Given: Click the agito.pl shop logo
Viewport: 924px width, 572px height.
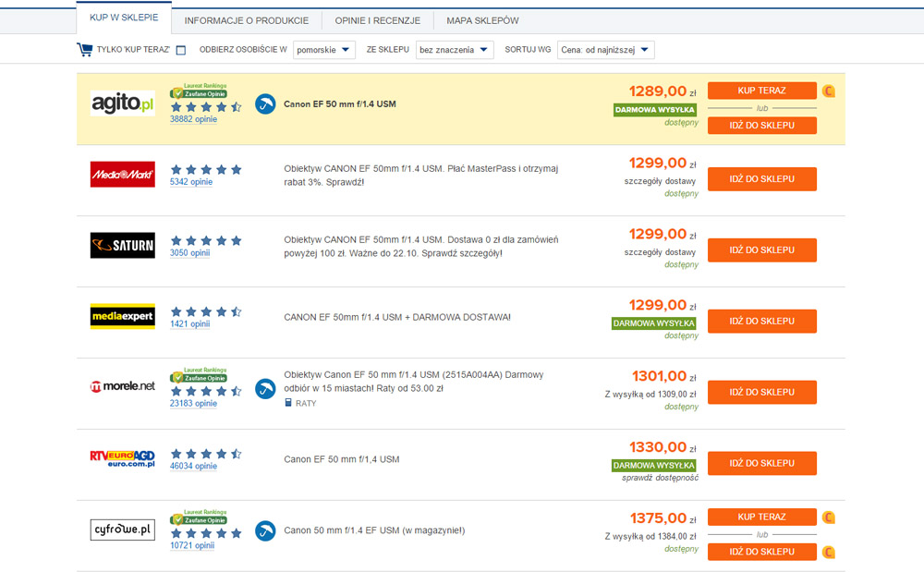Looking at the screenshot, I should [x=123, y=103].
